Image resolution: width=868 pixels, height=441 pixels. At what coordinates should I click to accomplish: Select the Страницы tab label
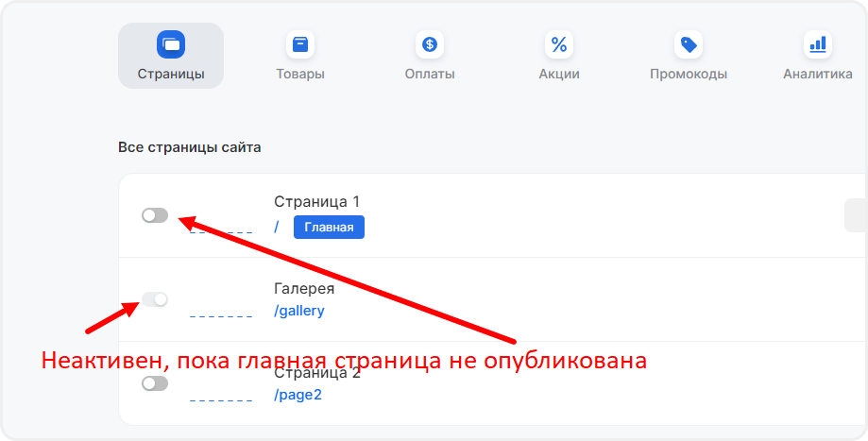point(171,75)
